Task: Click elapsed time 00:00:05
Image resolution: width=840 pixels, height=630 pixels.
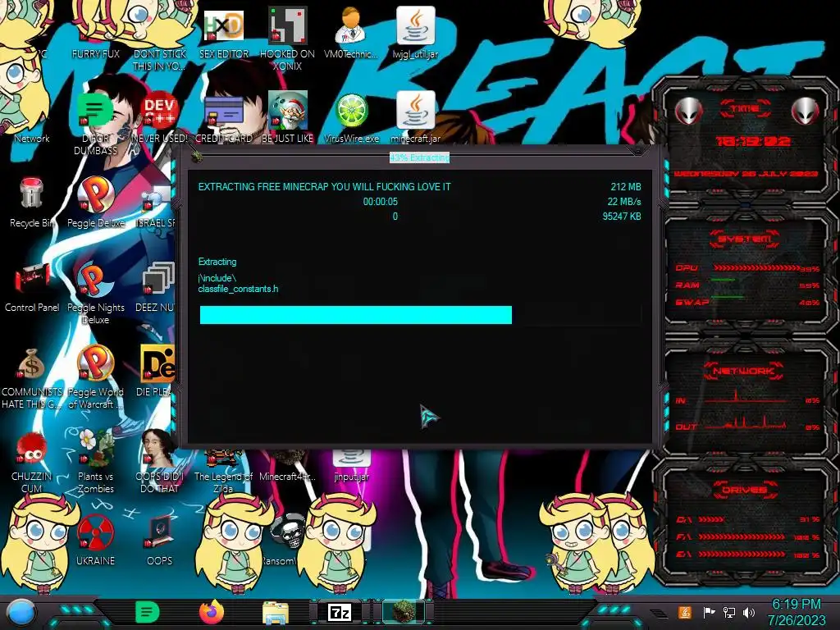Action: (x=381, y=202)
